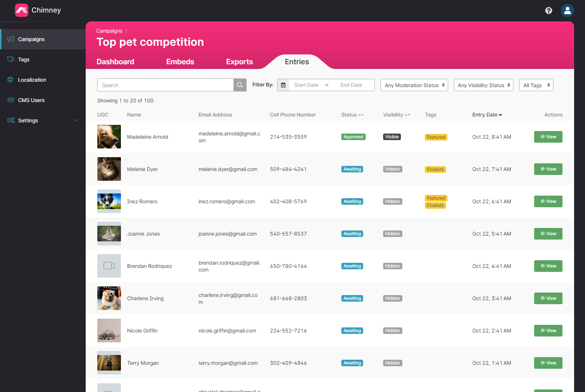Viewport: 585px width, 392px height.
Task: Click the Campaigns megaphone icon in sidebar
Action: point(11,39)
